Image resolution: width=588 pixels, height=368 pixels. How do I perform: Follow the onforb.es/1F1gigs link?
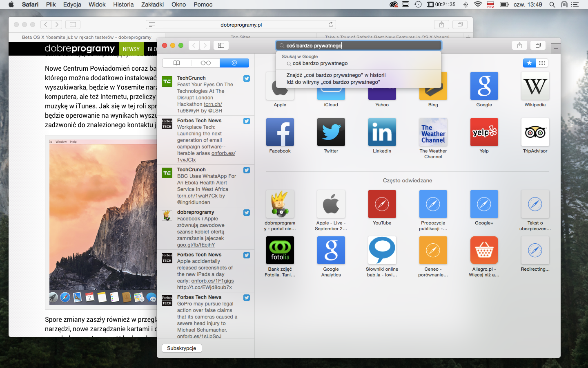pos(212,281)
